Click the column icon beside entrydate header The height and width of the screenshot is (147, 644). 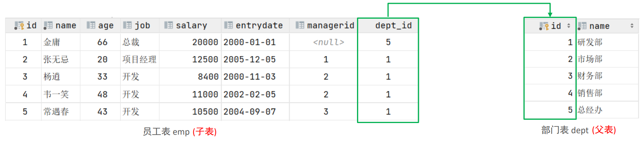(229, 25)
